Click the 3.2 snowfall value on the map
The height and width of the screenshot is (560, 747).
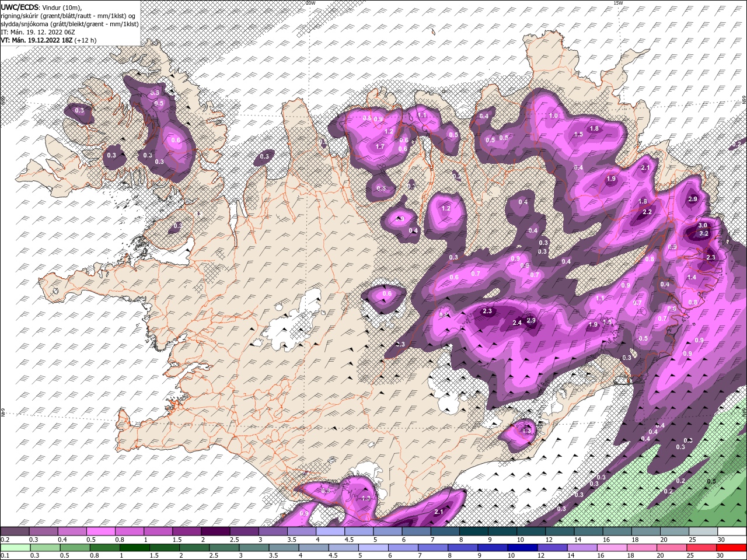pyautogui.click(x=704, y=233)
